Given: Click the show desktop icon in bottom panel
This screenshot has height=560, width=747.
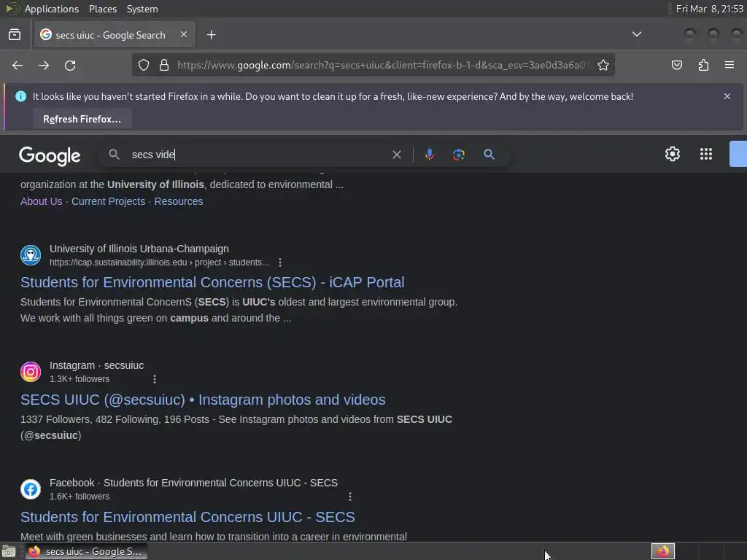Looking at the screenshot, I should (x=9, y=551).
